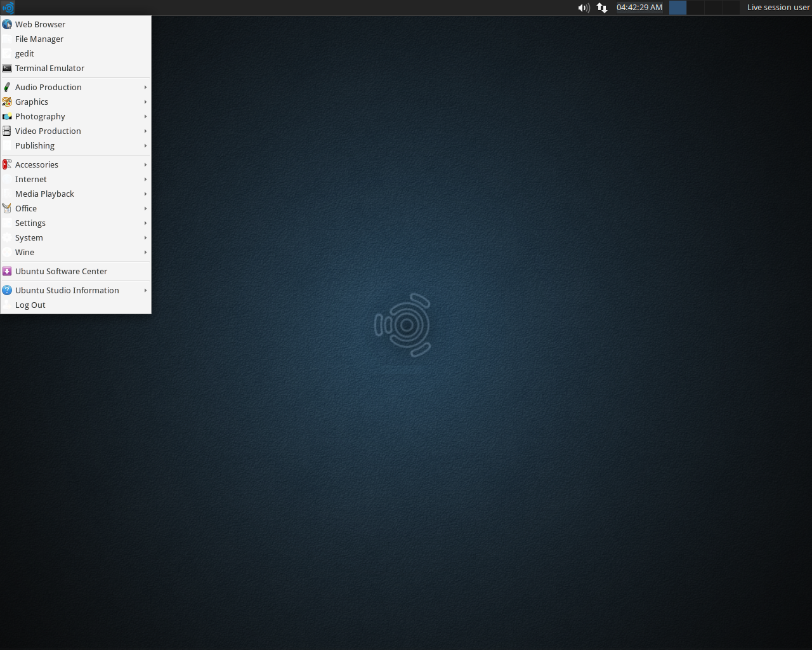Click the Internet menu label
The height and width of the screenshot is (650, 812).
tap(31, 179)
